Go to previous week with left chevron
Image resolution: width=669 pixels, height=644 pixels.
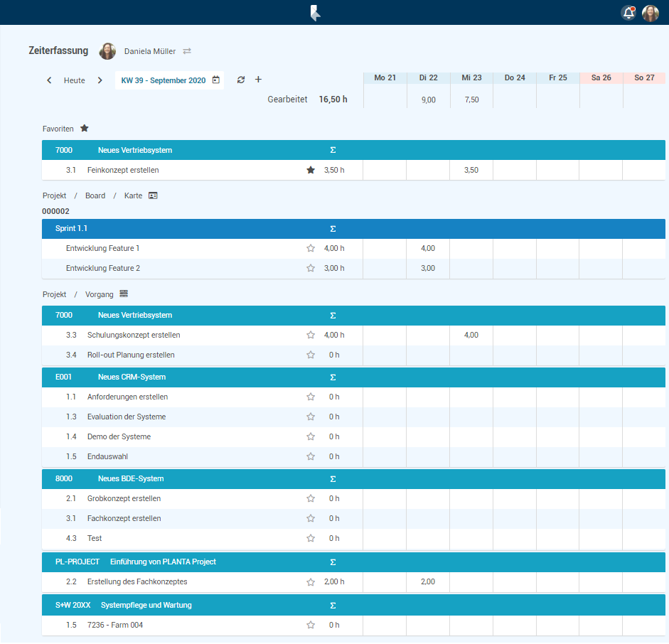(49, 80)
